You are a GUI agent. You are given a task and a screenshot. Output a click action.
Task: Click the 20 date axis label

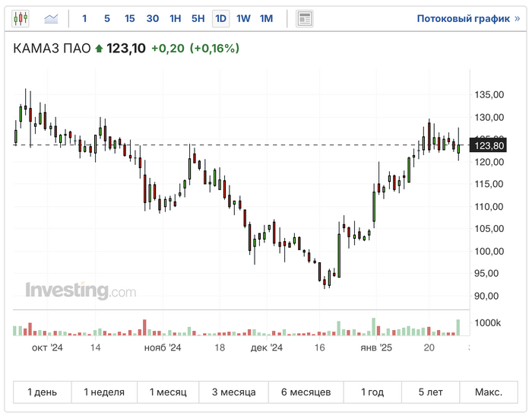click(429, 348)
